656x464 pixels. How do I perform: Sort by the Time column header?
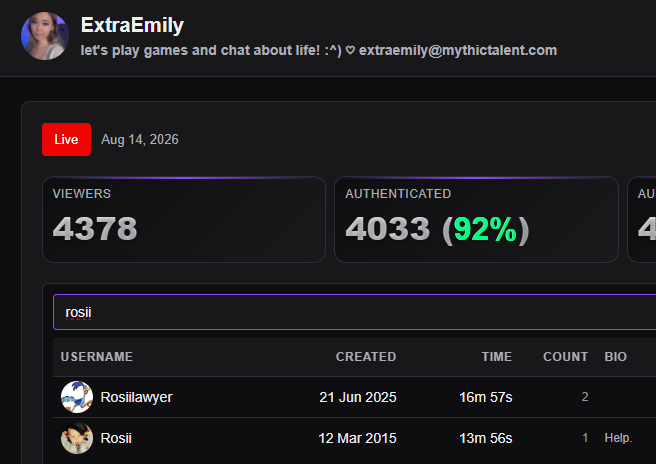click(497, 356)
